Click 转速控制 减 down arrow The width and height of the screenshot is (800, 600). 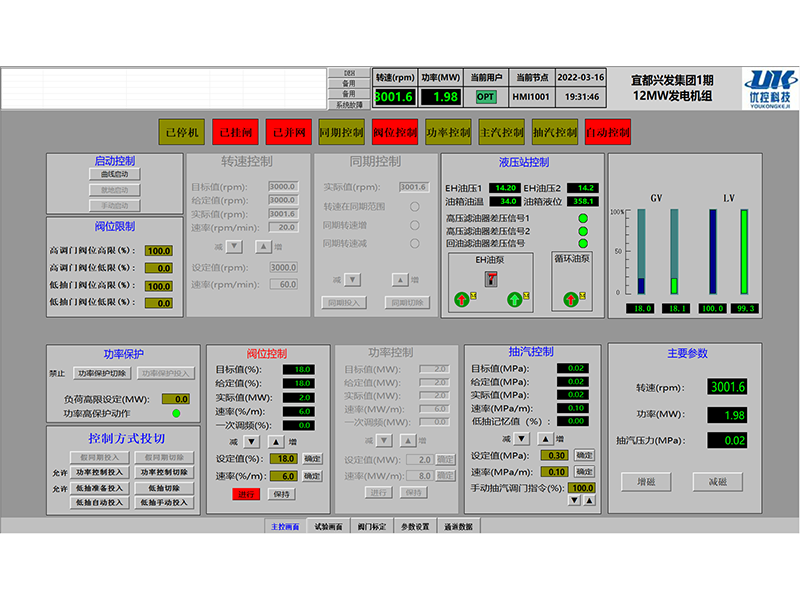point(234,247)
